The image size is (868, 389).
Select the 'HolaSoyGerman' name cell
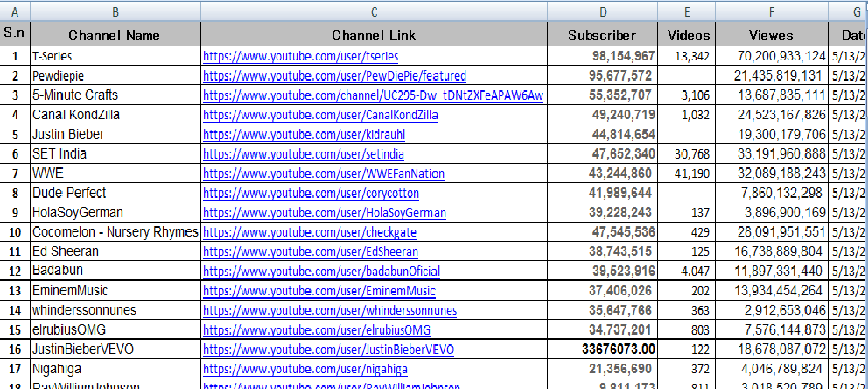click(x=115, y=213)
